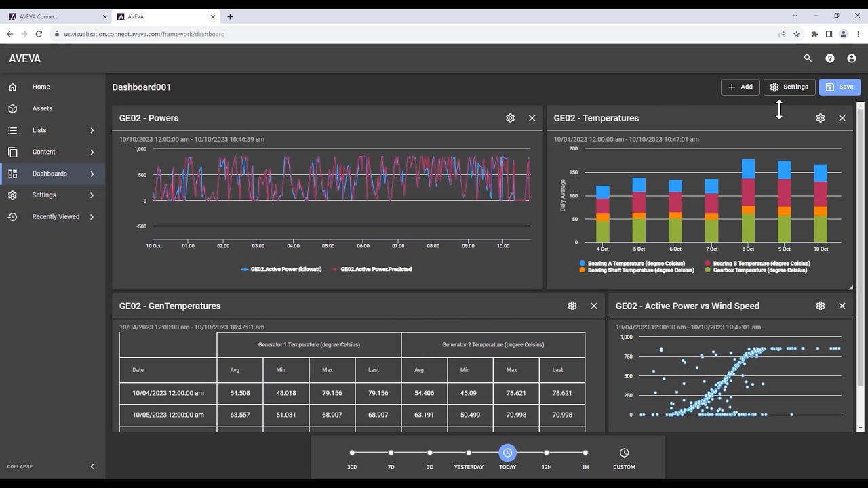Click the 54.508 average cell
Image resolution: width=868 pixels, height=488 pixels.
click(240, 393)
